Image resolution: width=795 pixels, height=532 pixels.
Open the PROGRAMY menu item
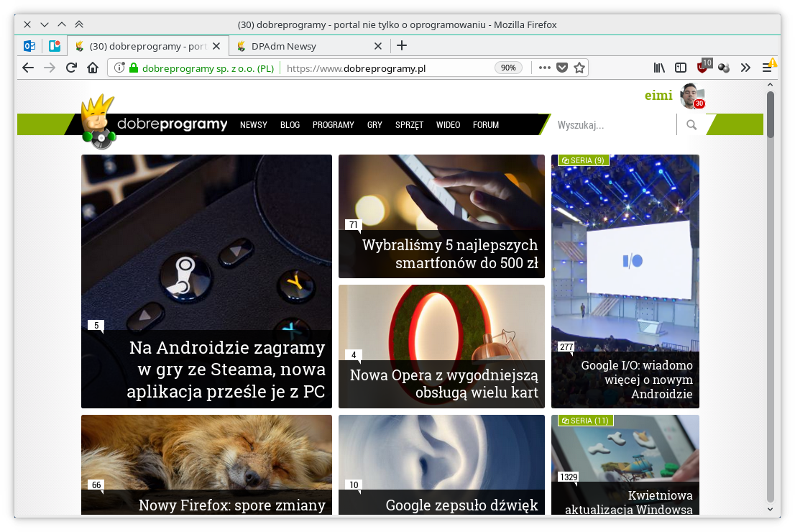pos(333,125)
